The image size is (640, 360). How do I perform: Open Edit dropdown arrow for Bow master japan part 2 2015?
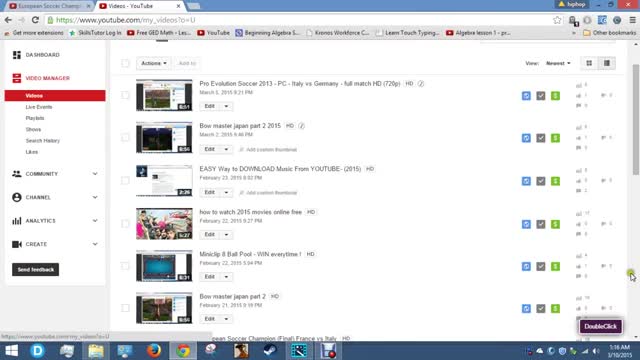[x=226, y=149]
